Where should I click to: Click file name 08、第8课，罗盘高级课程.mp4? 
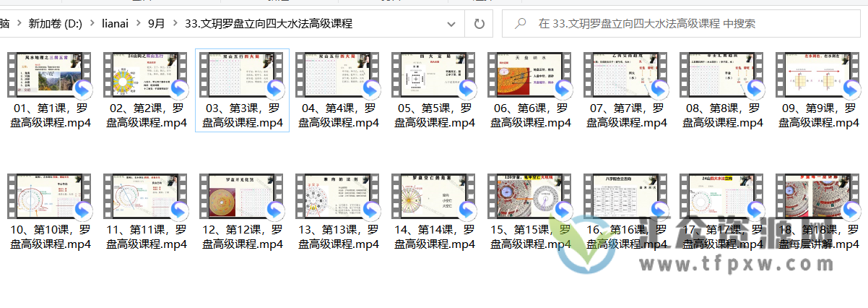[x=723, y=116]
